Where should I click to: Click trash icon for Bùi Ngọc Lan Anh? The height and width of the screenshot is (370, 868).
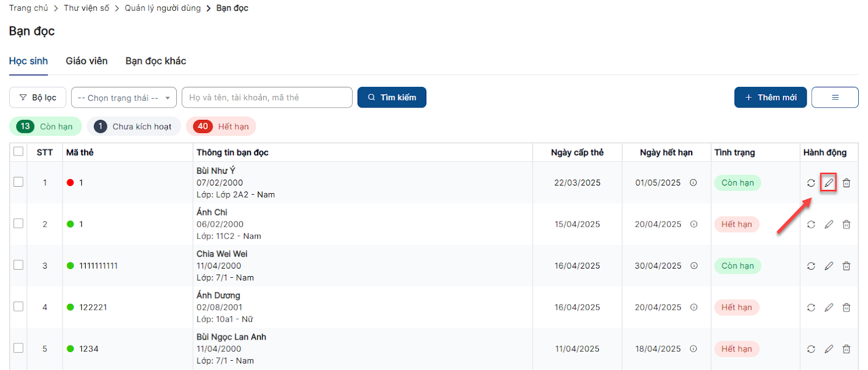846,349
